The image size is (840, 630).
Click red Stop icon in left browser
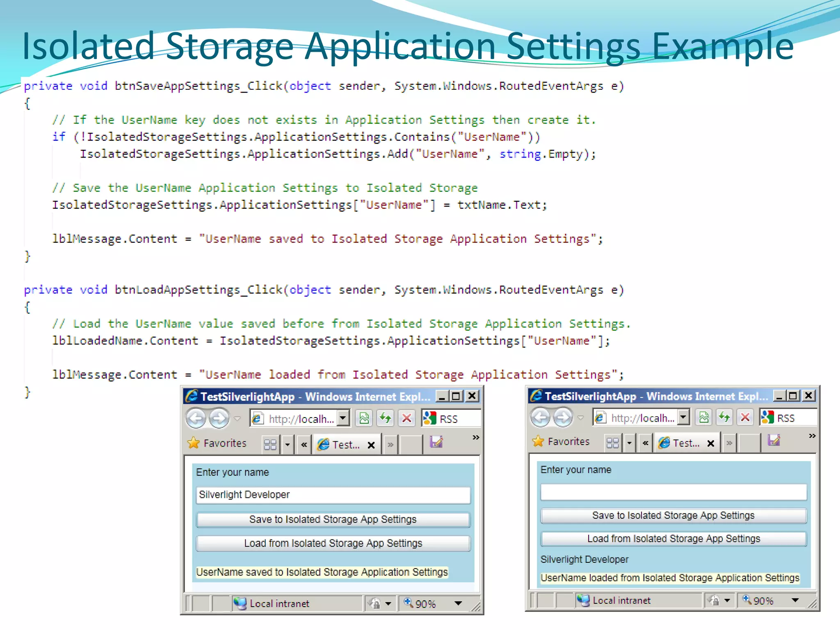406,418
